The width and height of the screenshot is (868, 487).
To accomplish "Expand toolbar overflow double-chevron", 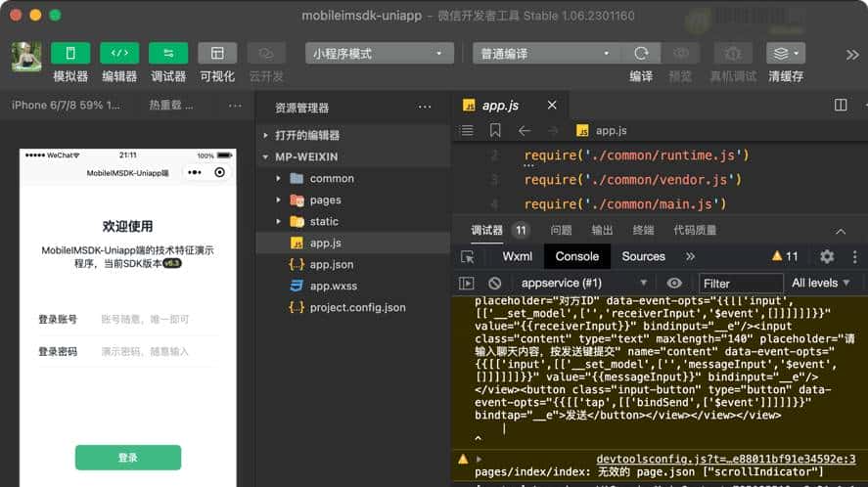I will 852,54.
